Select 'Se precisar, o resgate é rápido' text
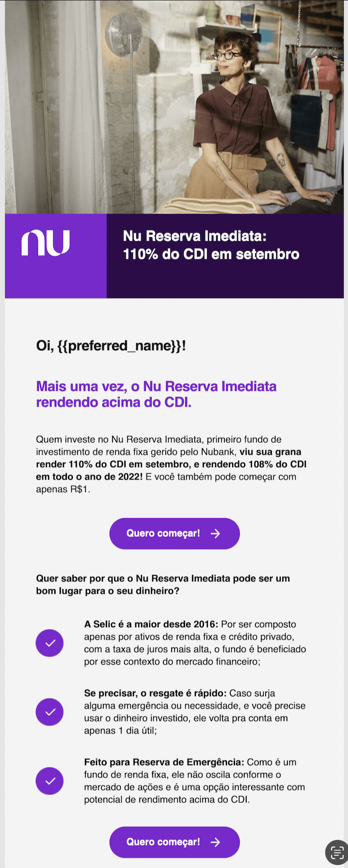This screenshot has width=348, height=868. point(155,693)
